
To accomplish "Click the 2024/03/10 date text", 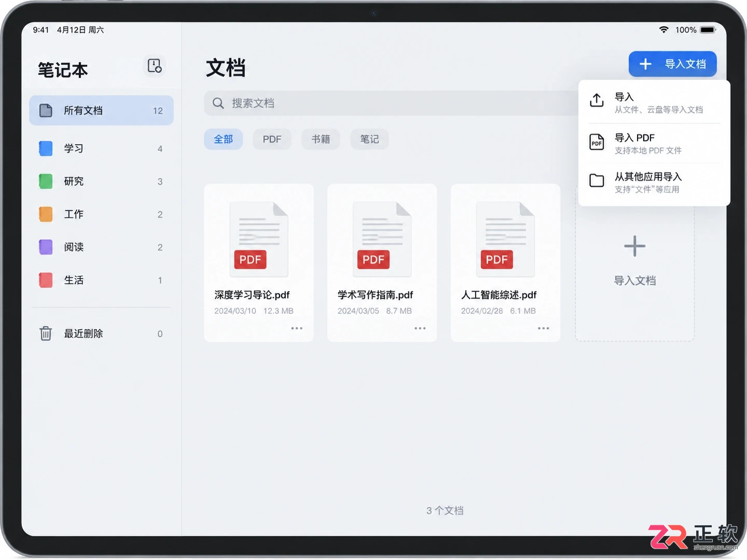I will [x=236, y=311].
